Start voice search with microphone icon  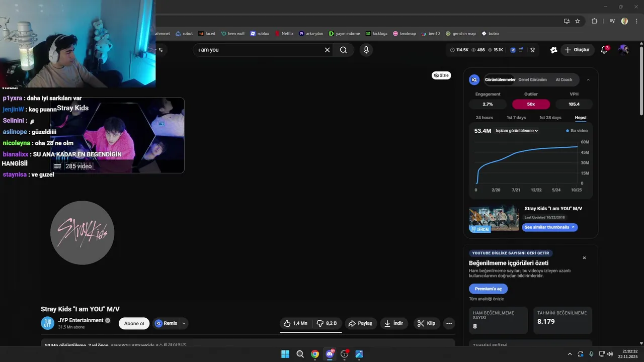366,50
